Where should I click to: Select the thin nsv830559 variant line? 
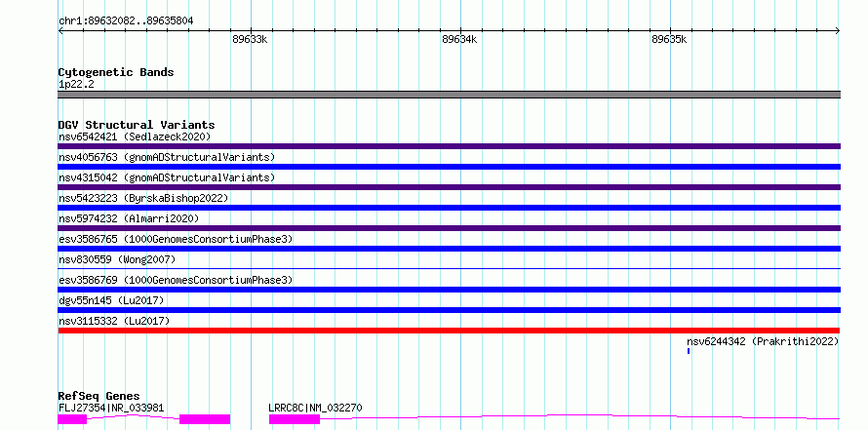[x=449, y=269]
